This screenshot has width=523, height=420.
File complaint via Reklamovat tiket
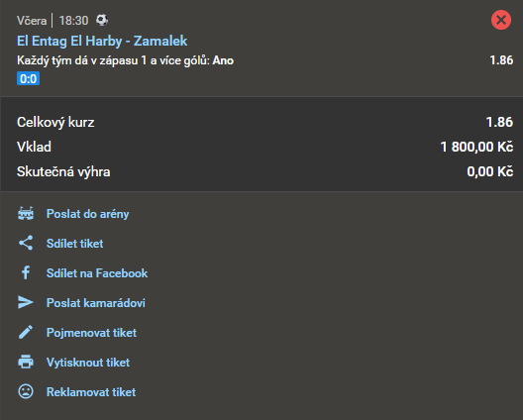[x=91, y=392]
